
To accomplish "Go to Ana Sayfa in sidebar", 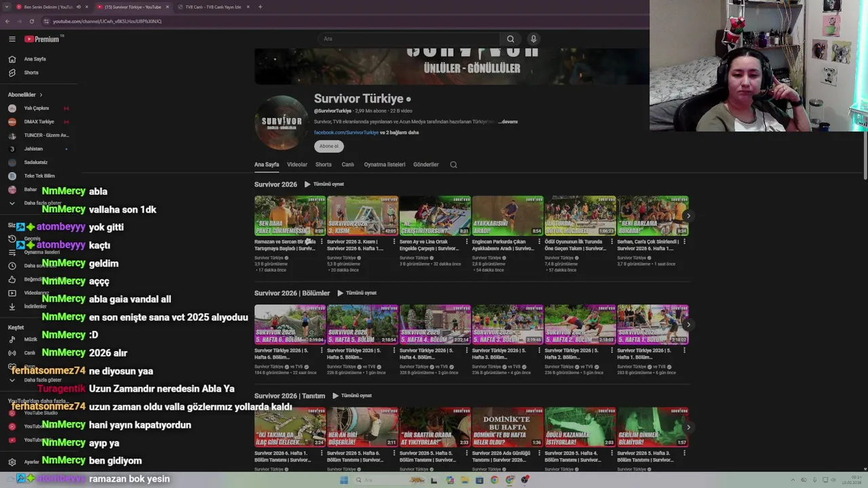I will coord(35,59).
